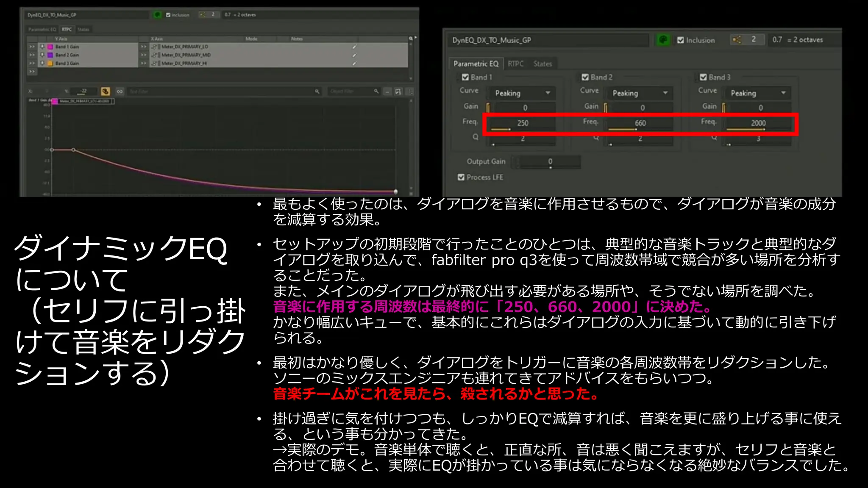Click the add-new-RTPC arrows in the empty row

[32, 72]
